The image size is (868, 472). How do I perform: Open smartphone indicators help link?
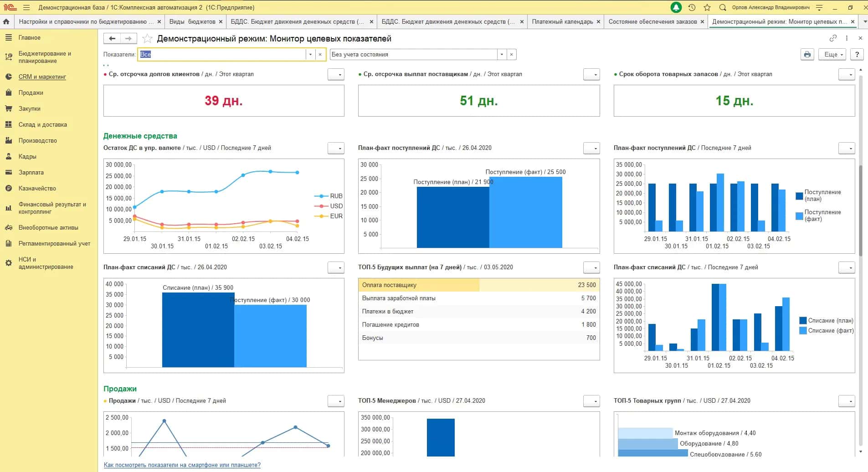click(182, 465)
